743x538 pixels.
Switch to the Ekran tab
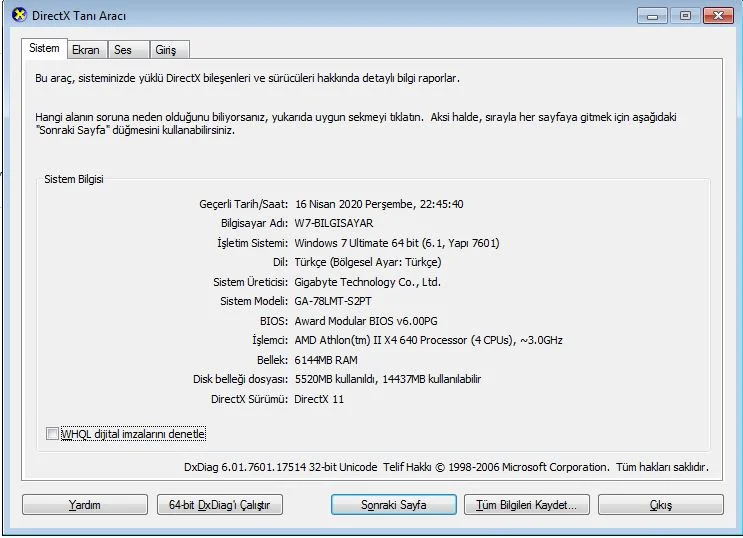click(x=87, y=50)
